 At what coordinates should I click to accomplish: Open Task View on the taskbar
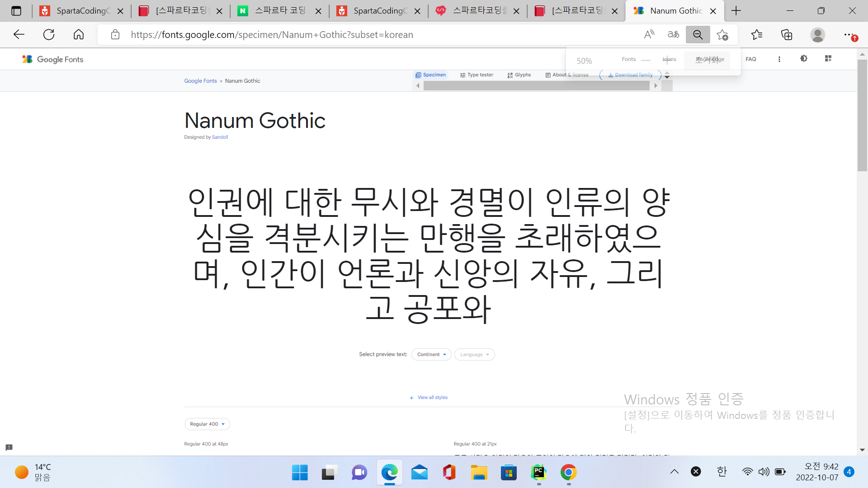(x=330, y=473)
